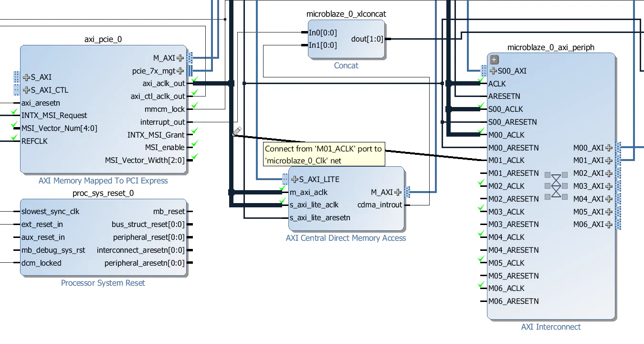Expand the S_AXI interface on axi_pcie_0

pos(25,77)
